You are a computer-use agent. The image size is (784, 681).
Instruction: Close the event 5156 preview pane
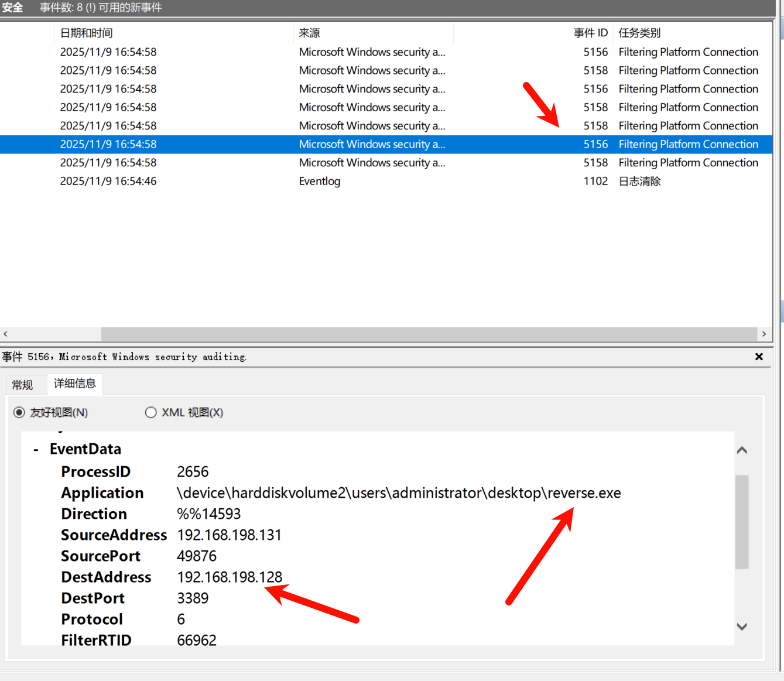(x=759, y=357)
